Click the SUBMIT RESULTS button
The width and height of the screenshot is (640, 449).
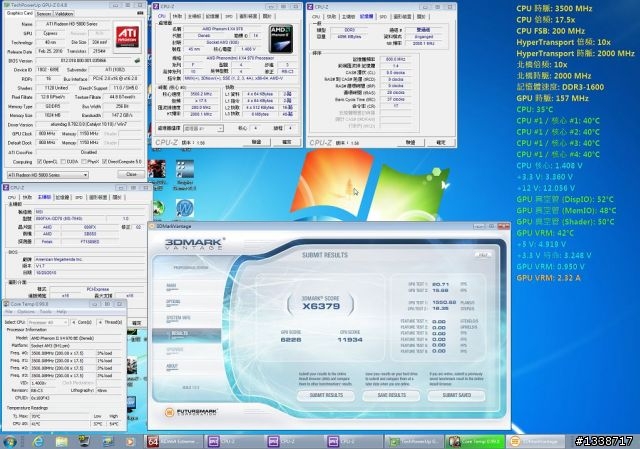[326, 395]
